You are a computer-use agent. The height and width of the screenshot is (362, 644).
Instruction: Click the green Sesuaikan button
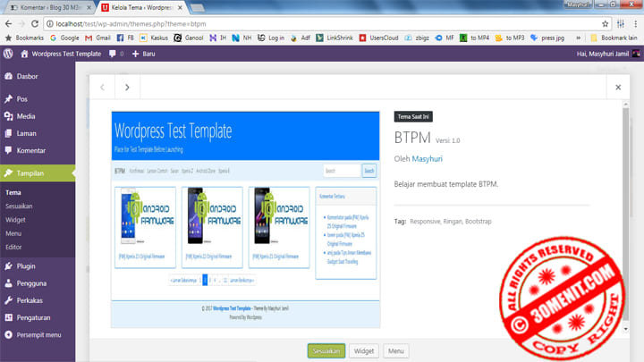326,351
